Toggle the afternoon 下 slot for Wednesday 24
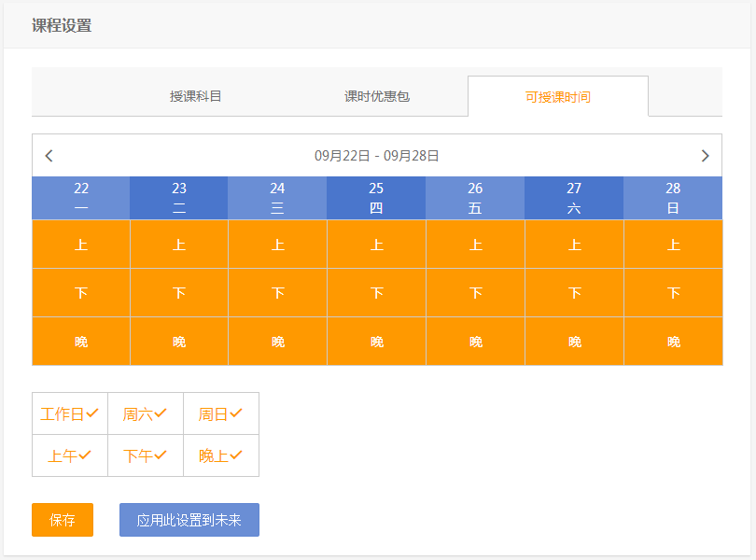The height and width of the screenshot is (560, 756). pyautogui.click(x=278, y=293)
